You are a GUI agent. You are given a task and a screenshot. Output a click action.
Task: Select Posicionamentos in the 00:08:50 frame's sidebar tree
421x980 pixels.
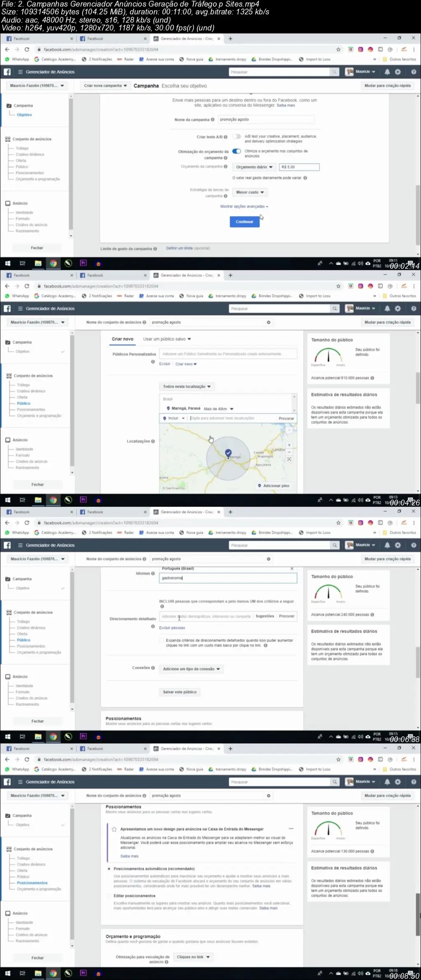[x=32, y=883]
